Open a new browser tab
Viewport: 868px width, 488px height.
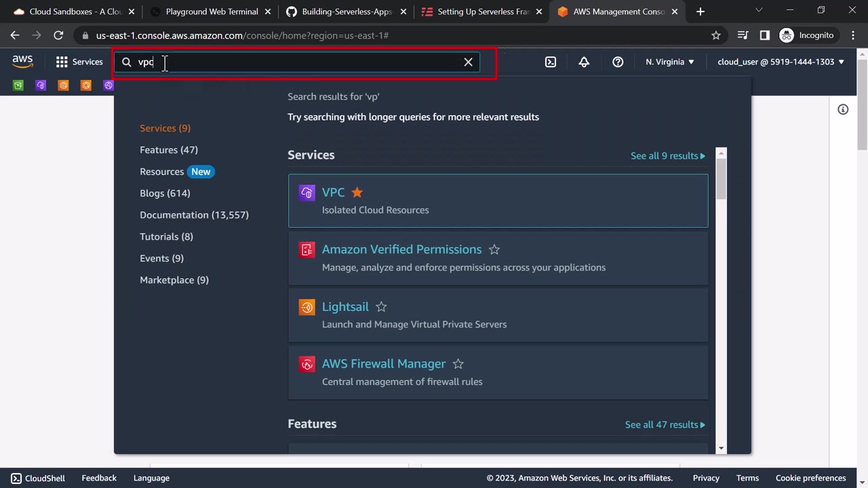(701, 12)
